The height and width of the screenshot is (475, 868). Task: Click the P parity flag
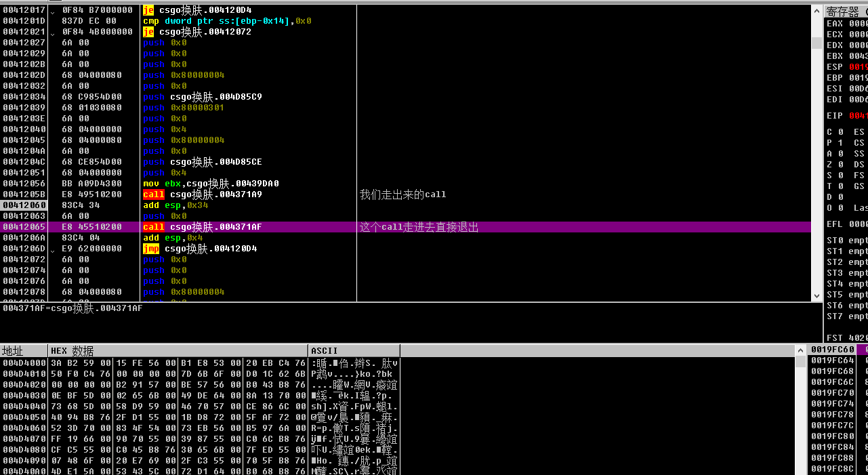click(835, 143)
